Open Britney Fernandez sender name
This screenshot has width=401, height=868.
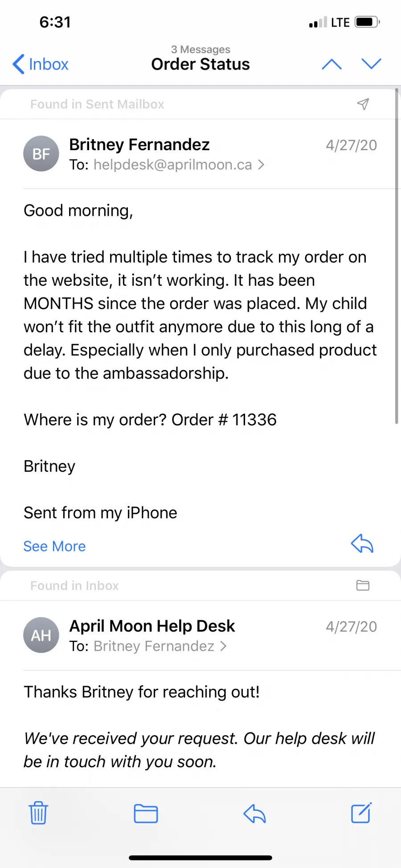(139, 144)
